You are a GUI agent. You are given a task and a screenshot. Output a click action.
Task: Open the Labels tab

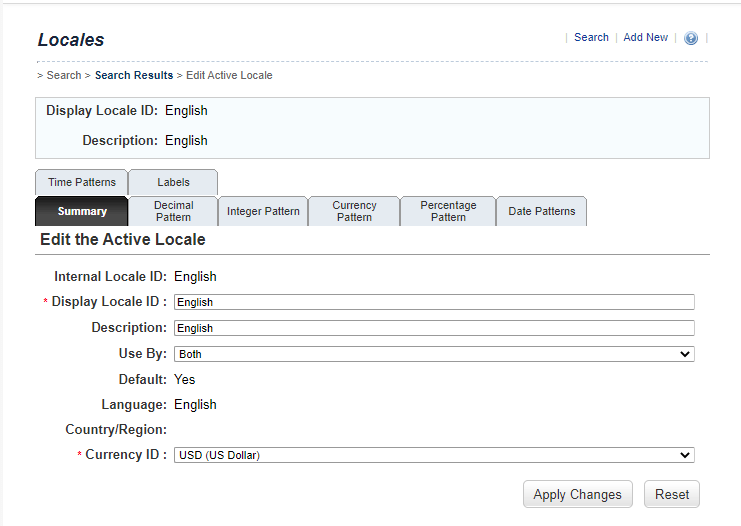tap(173, 182)
